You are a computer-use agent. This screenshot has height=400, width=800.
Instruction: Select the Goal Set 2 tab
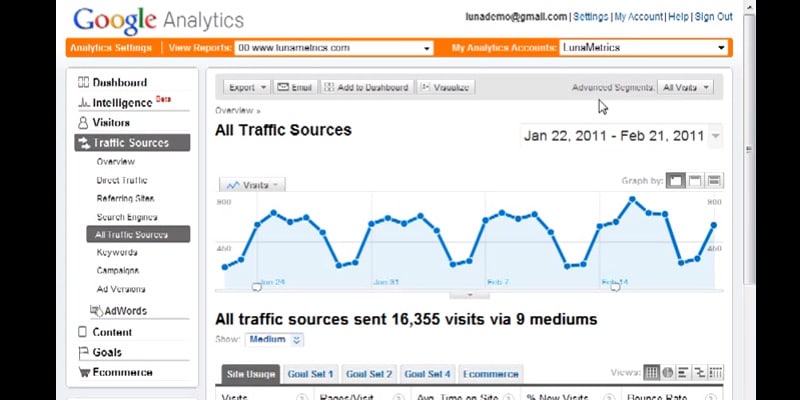(369, 374)
